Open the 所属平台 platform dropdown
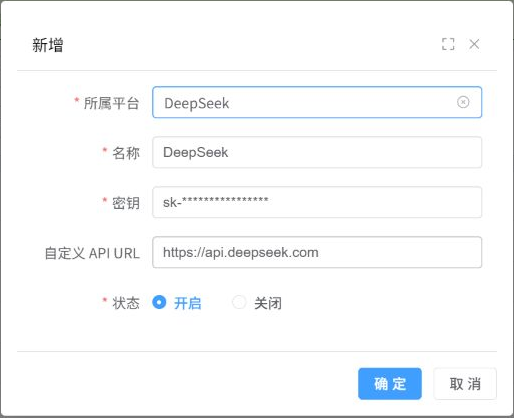514x418 pixels. pyautogui.click(x=317, y=102)
